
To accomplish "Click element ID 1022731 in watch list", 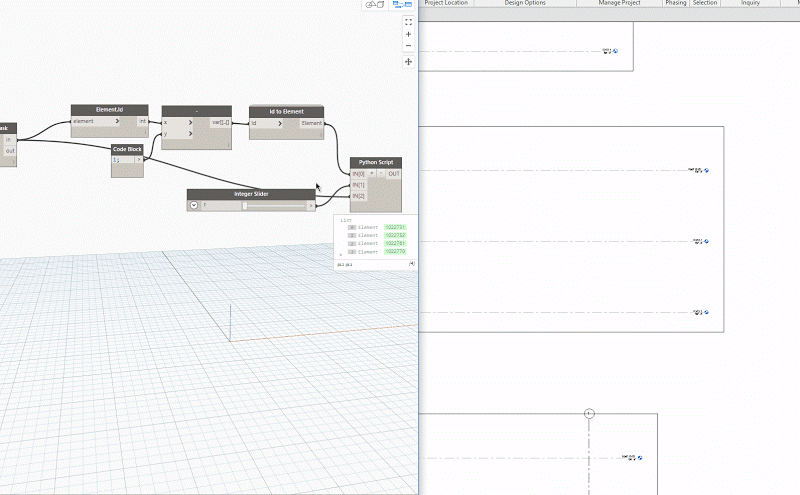I will point(395,227).
